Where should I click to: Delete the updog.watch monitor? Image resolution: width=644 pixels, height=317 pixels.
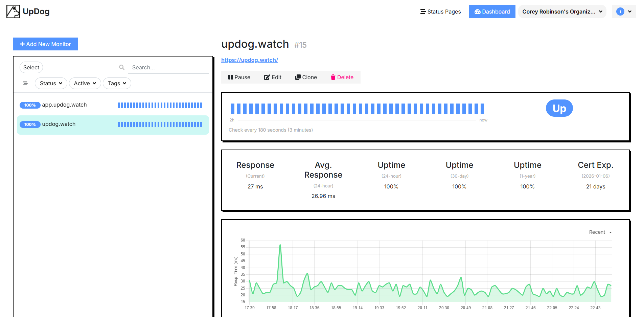coord(342,77)
